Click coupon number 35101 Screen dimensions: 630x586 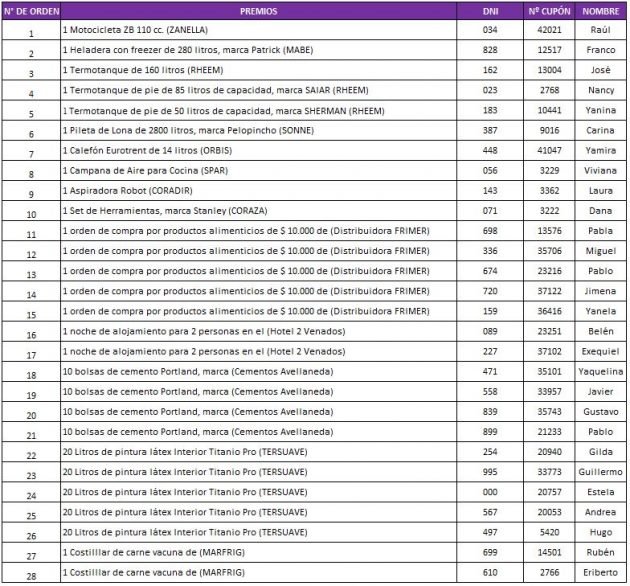(x=549, y=371)
